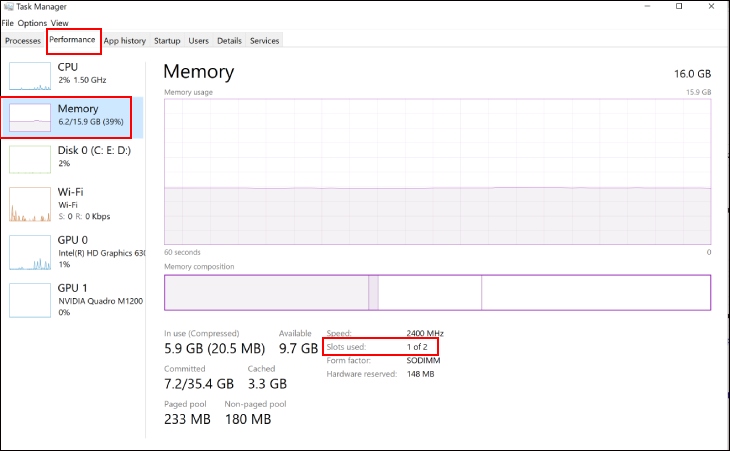
Task: Open the Options menu
Action: (x=32, y=23)
